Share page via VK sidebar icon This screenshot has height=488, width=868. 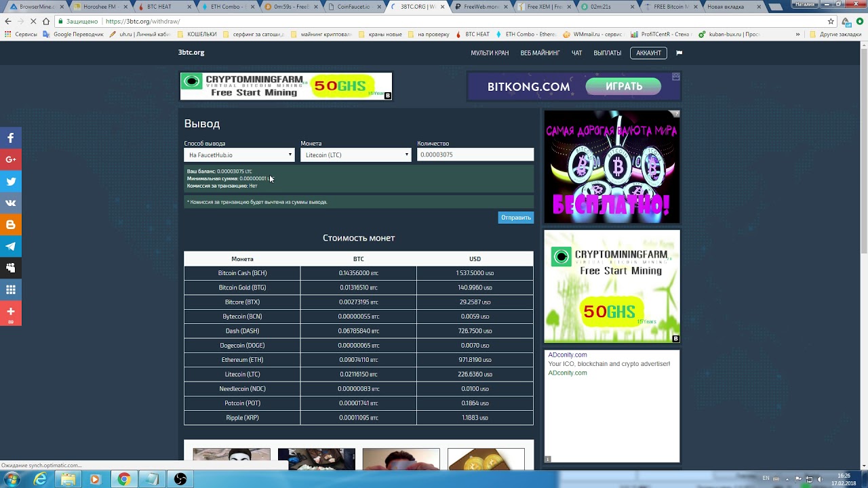point(11,203)
